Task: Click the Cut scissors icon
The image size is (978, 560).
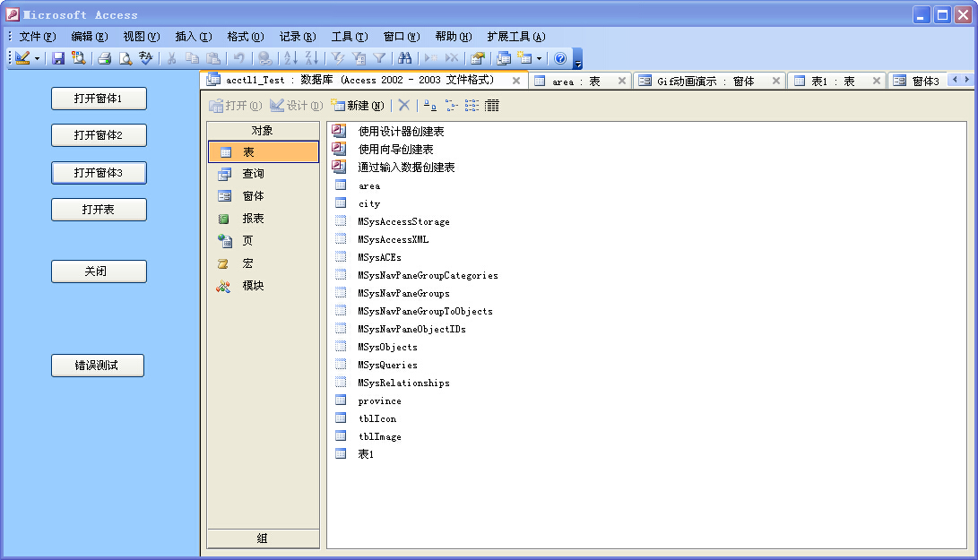Action: pyautogui.click(x=171, y=58)
